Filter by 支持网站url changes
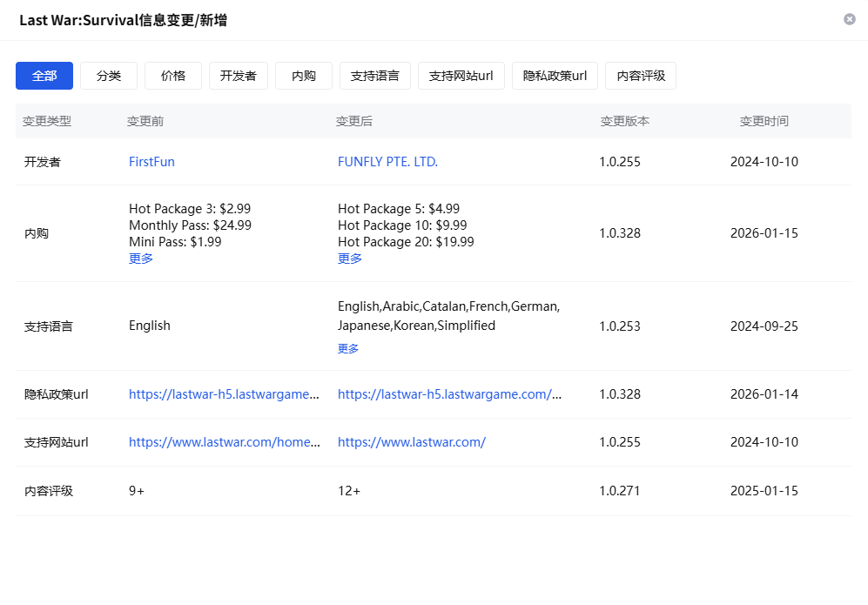868x605 pixels. pos(461,76)
